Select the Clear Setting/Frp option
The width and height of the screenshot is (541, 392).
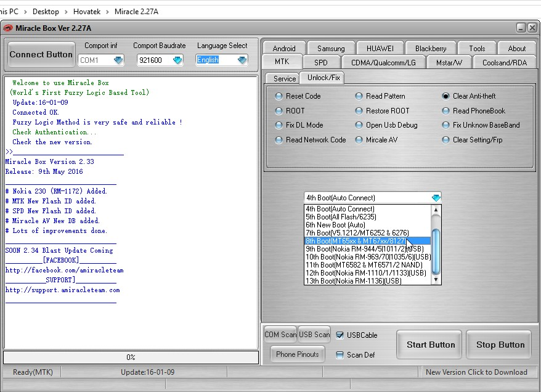473,140
